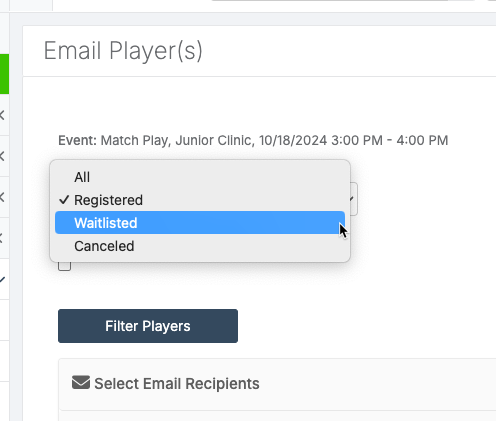The image size is (496, 421).
Task: Click the gray bar at the top edge
Action: tap(343, 0)
